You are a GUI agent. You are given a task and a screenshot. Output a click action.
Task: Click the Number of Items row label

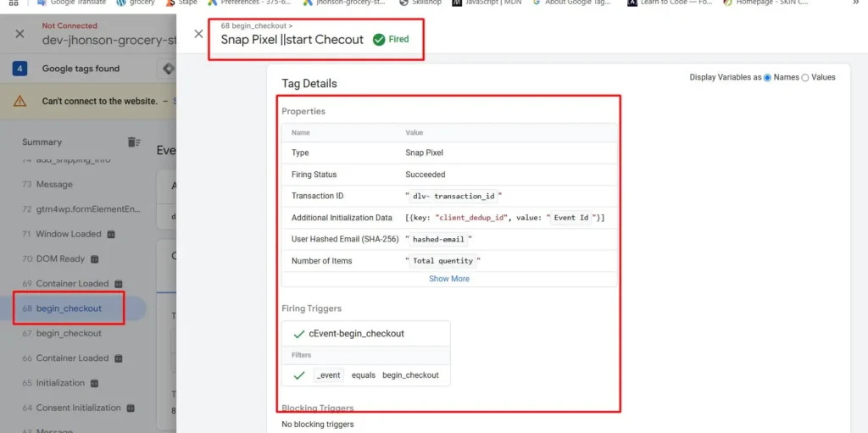click(x=321, y=261)
